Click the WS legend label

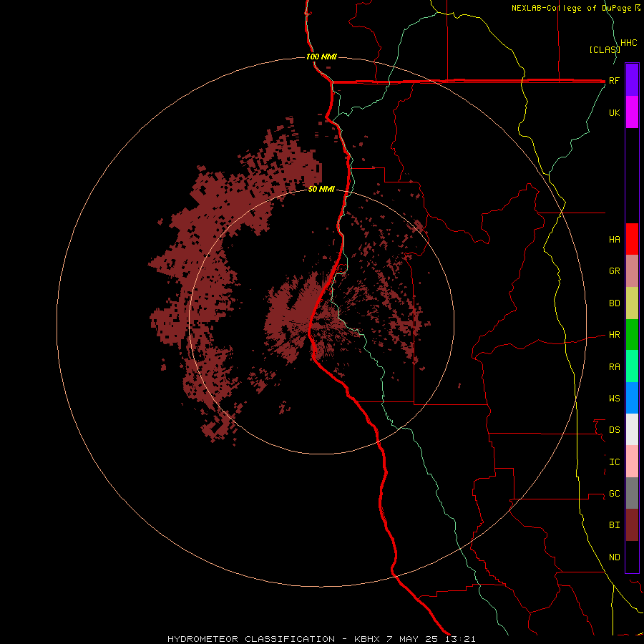point(614,398)
